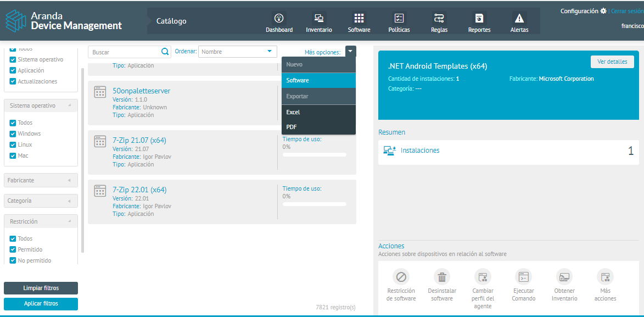The height and width of the screenshot is (317, 644).
Task: Click Fabricante: Microsoft Corporation text
Action: click(551, 79)
